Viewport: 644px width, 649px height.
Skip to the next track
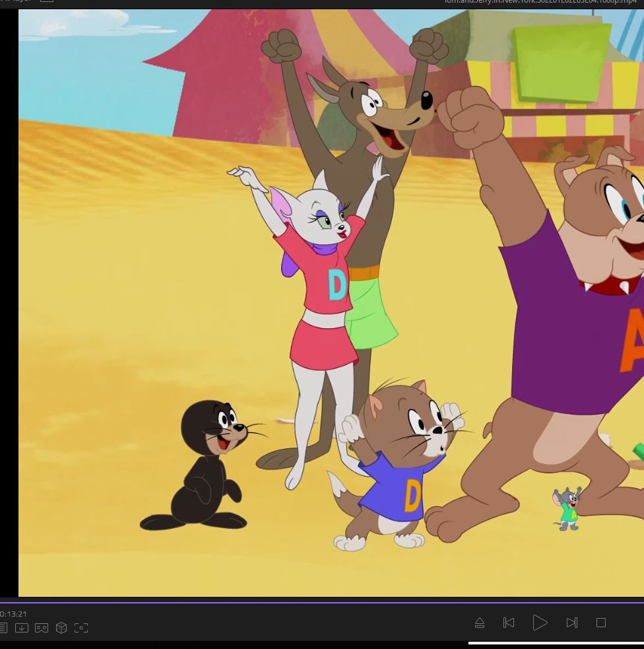(571, 623)
